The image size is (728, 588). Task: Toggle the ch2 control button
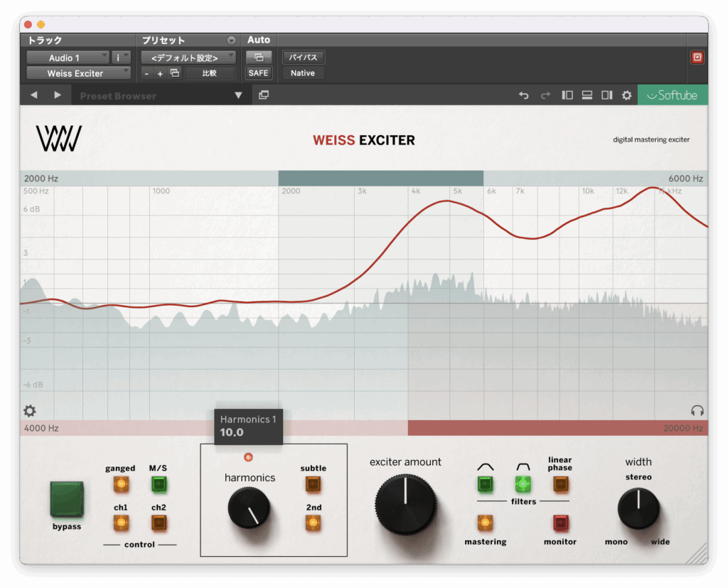[x=159, y=523]
